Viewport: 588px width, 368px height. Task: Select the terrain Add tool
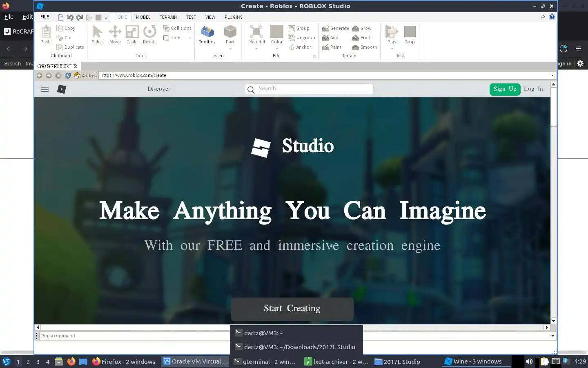(330, 38)
